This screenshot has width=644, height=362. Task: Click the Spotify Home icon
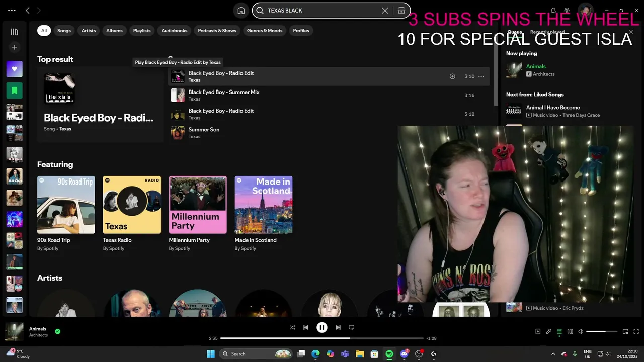[241, 11]
